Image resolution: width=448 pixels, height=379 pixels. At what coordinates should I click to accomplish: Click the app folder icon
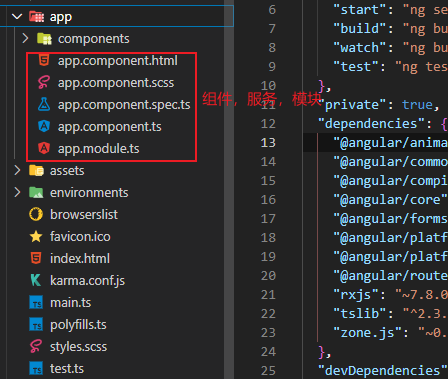click(36, 16)
